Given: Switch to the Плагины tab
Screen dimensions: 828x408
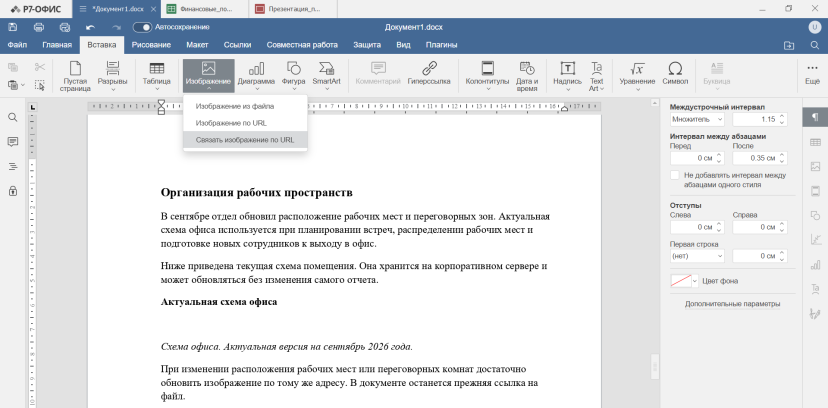Looking at the screenshot, I should coord(441,45).
